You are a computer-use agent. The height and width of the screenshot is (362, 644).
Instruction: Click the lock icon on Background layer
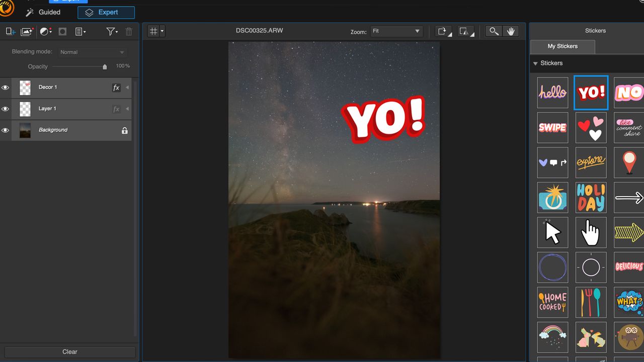tap(124, 130)
